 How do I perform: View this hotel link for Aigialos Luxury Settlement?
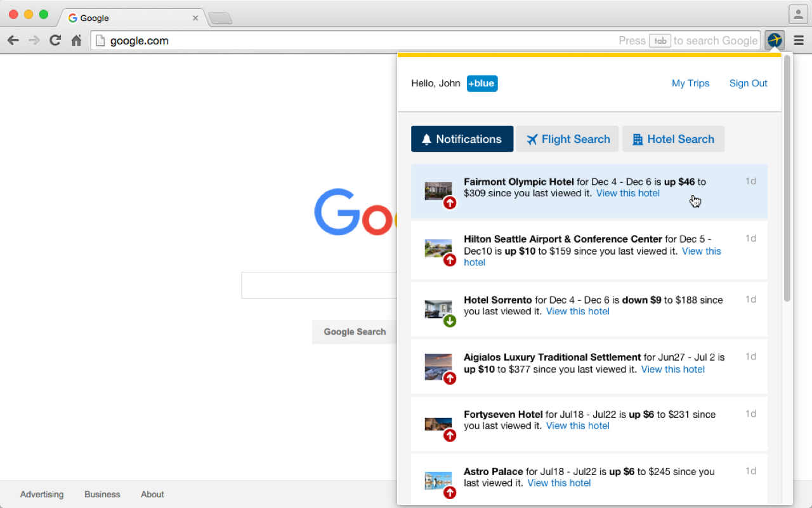pos(673,369)
